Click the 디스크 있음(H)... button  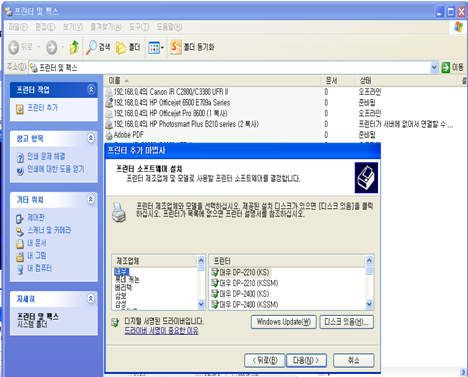point(346,322)
